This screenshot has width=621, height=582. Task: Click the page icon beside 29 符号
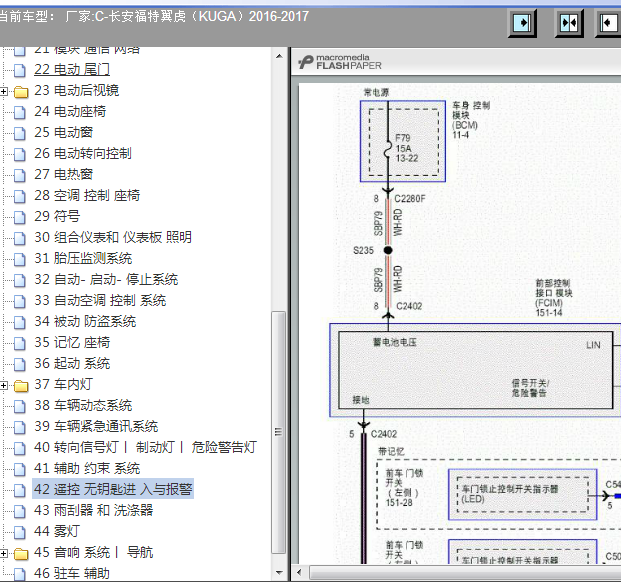point(19,217)
